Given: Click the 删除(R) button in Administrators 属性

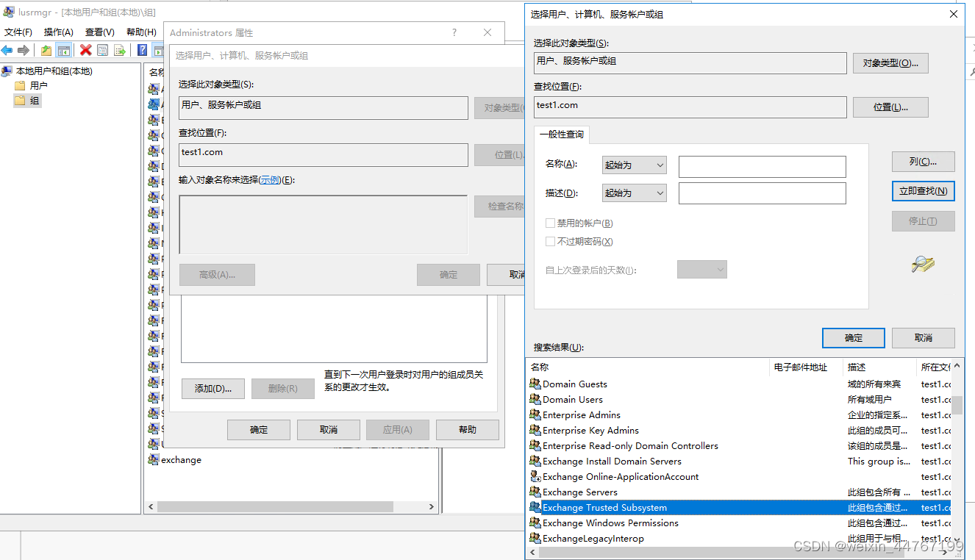Looking at the screenshot, I should [x=283, y=389].
